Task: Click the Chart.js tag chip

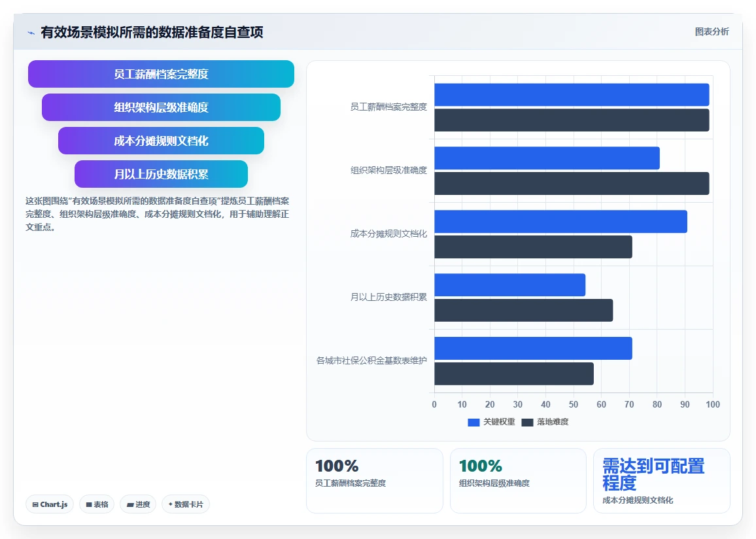Action: [50, 504]
